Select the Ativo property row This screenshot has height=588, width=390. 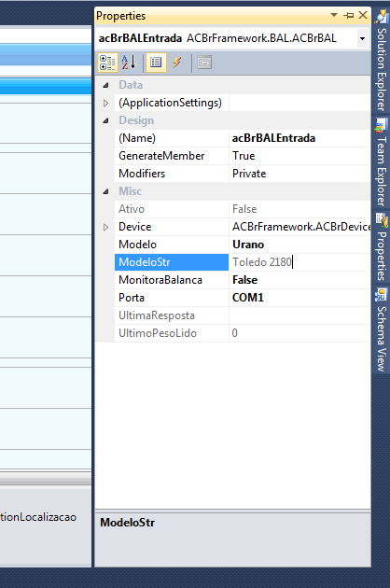(x=172, y=209)
